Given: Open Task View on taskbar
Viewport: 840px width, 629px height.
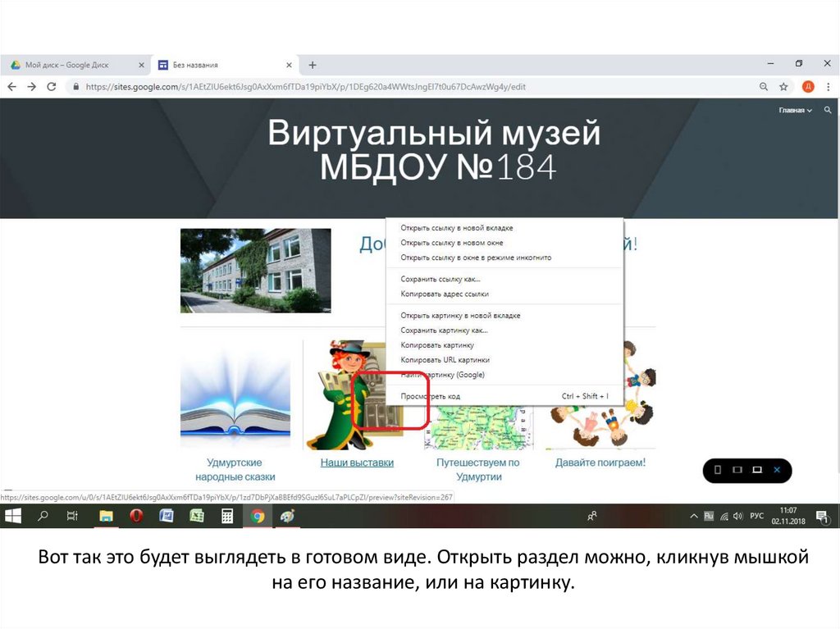Looking at the screenshot, I should click(72, 516).
